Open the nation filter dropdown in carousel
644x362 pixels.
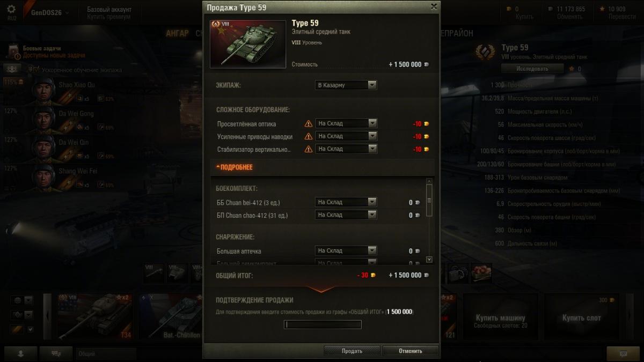click(x=28, y=300)
